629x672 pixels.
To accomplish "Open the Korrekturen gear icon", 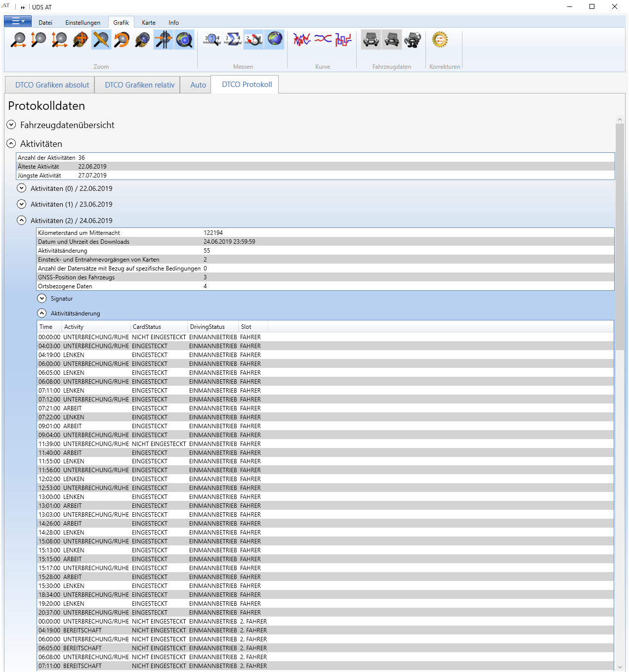I will coord(440,40).
